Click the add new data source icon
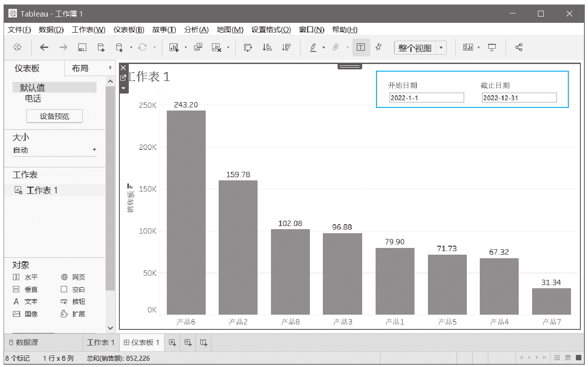The height and width of the screenshot is (367, 588). (x=101, y=47)
